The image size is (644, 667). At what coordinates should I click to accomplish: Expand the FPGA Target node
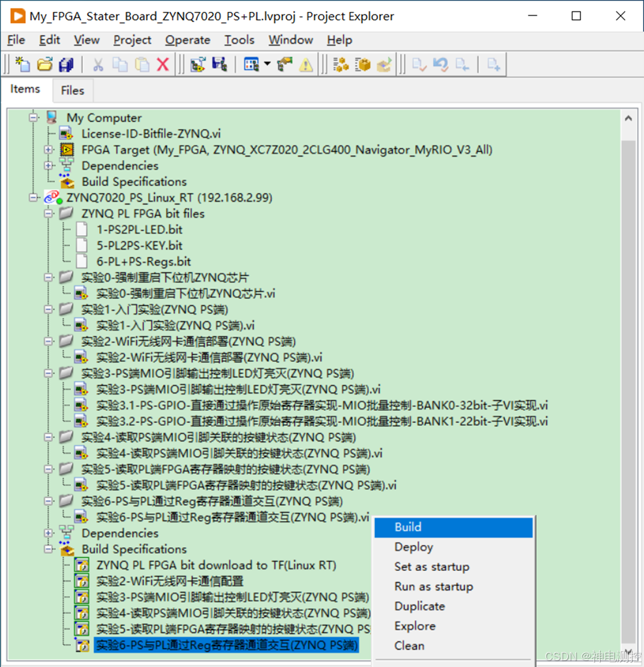coord(49,150)
